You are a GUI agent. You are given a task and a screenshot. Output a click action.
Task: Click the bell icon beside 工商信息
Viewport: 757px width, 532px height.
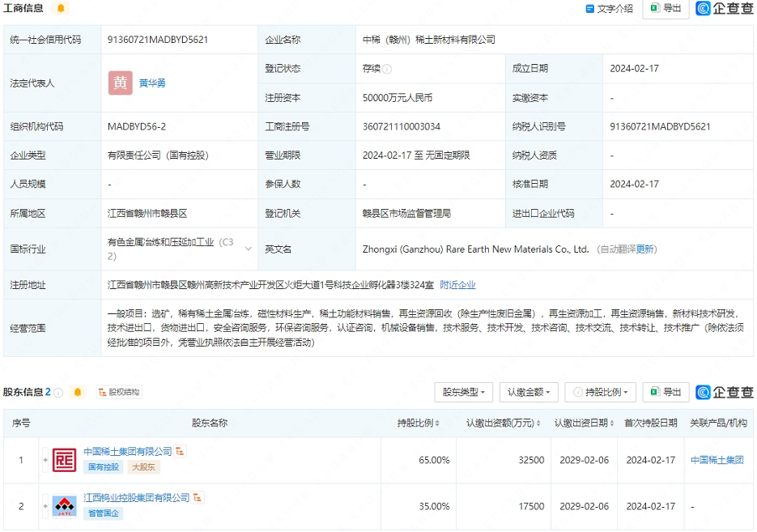click(61, 8)
